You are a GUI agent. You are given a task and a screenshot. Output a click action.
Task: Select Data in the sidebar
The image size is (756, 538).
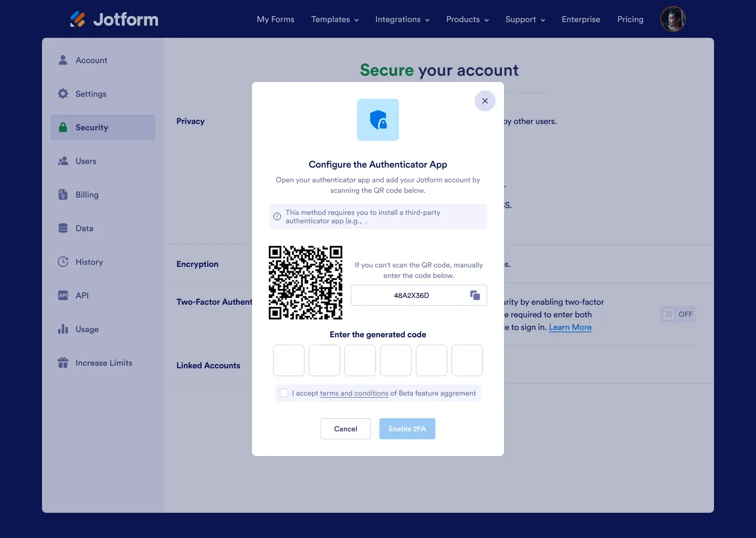click(103, 228)
